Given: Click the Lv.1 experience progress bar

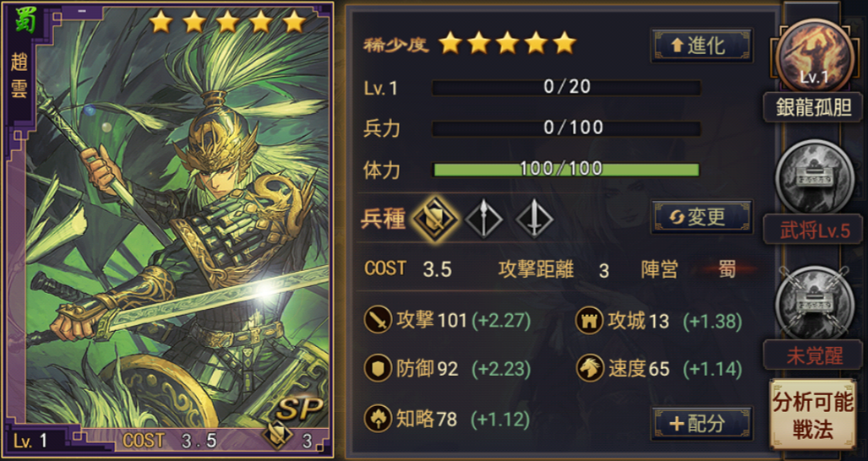Looking at the screenshot, I should [x=565, y=87].
